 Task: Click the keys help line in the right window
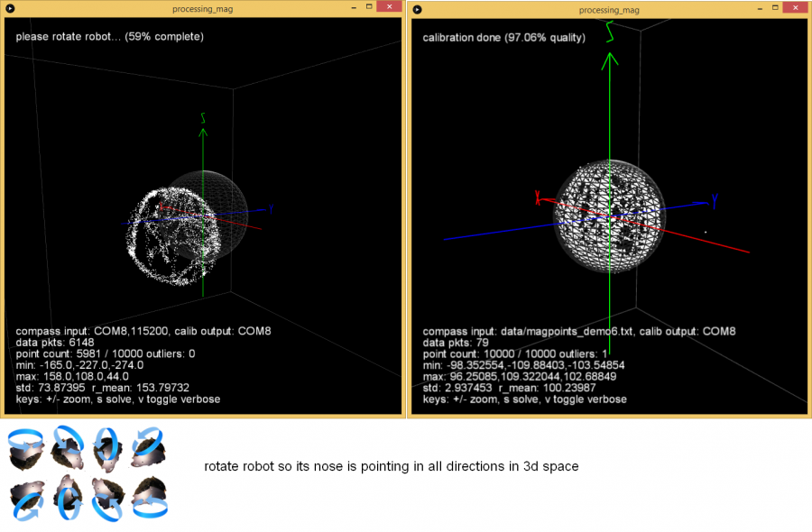[524, 399]
